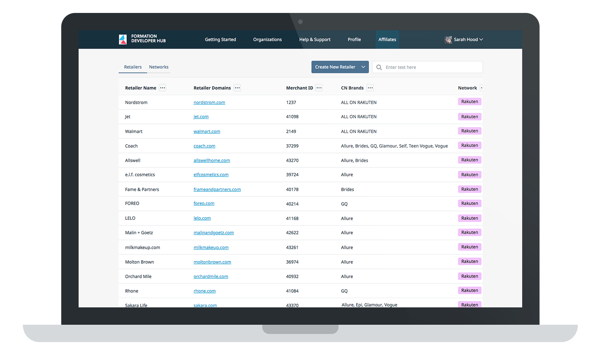Select the Molton Brown retailer name
Viewport: 601px width, 364px height.
pyautogui.click(x=139, y=262)
